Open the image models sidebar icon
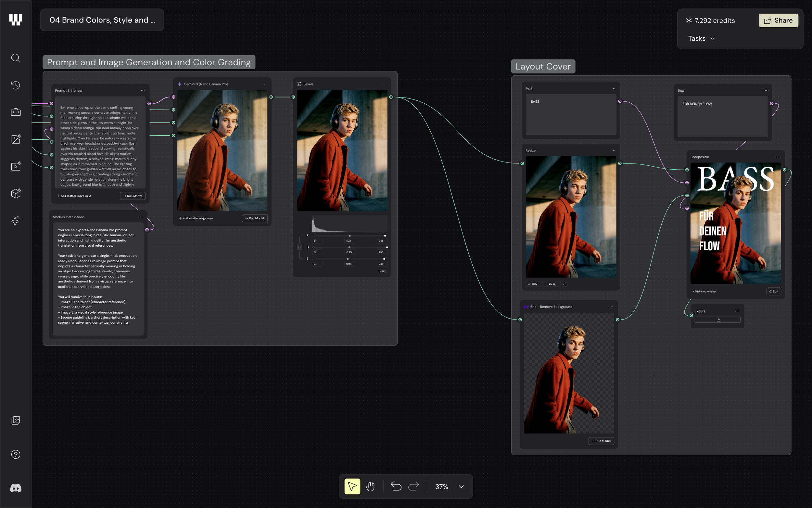 [x=16, y=139]
